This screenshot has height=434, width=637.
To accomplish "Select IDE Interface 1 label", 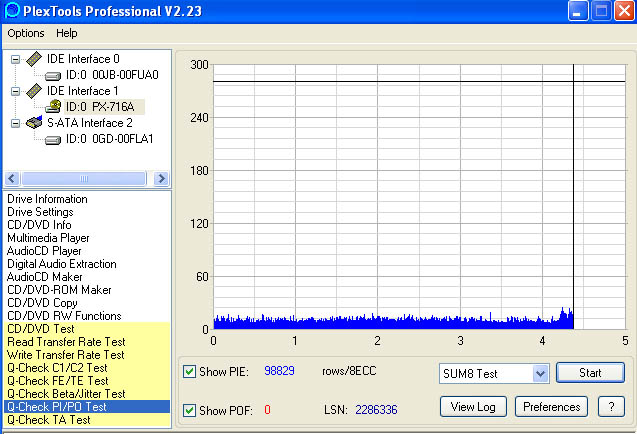I will [82, 91].
